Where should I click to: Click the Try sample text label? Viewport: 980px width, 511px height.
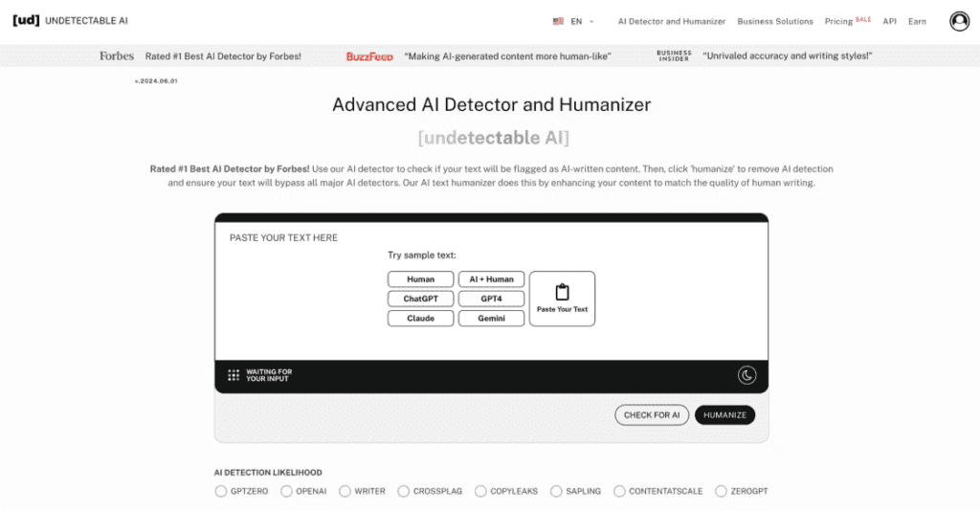422,255
